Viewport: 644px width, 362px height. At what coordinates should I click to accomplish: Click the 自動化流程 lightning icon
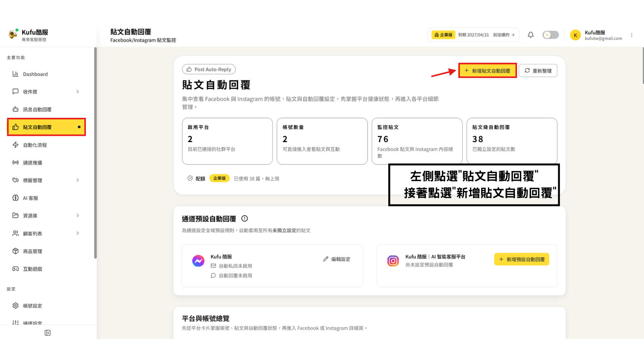click(x=15, y=145)
